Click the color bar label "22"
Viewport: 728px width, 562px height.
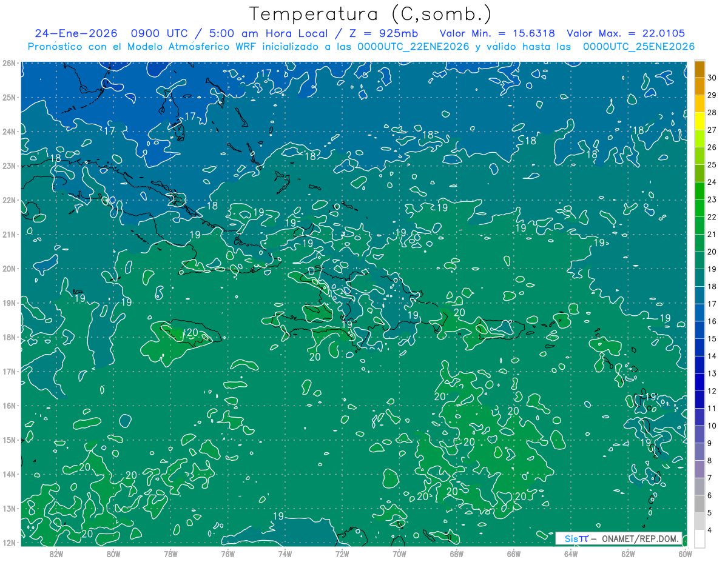tap(712, 216)
